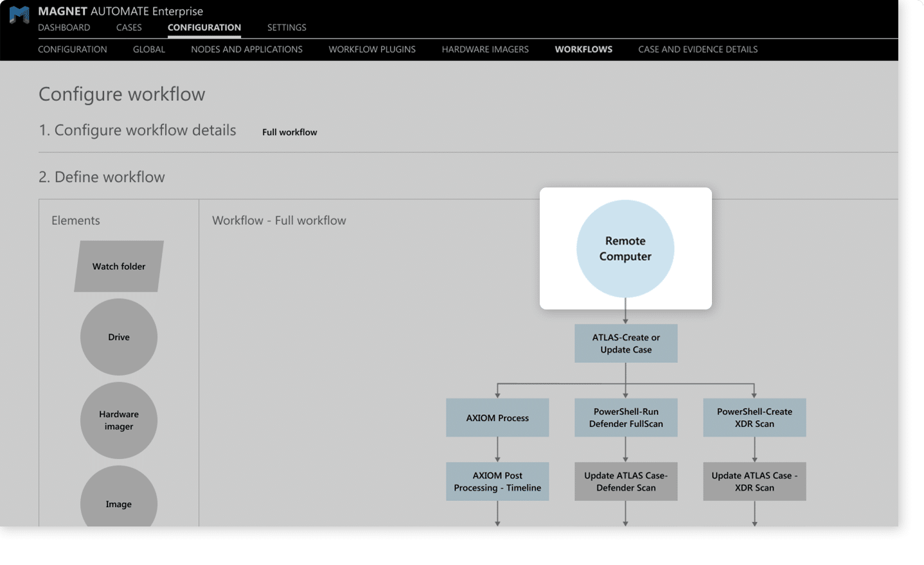924x565 pixels.
Task: Open WORKFLOW PLUGINS submenu
Action: tap(372, 49)
